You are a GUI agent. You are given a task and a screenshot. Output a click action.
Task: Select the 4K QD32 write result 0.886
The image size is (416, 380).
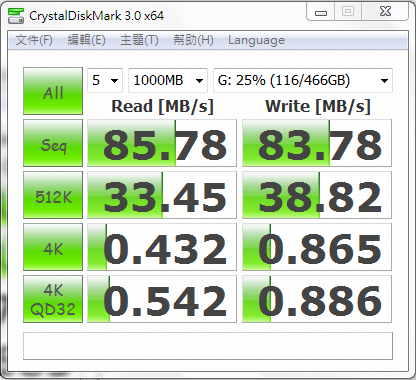(x=317, y=299)
